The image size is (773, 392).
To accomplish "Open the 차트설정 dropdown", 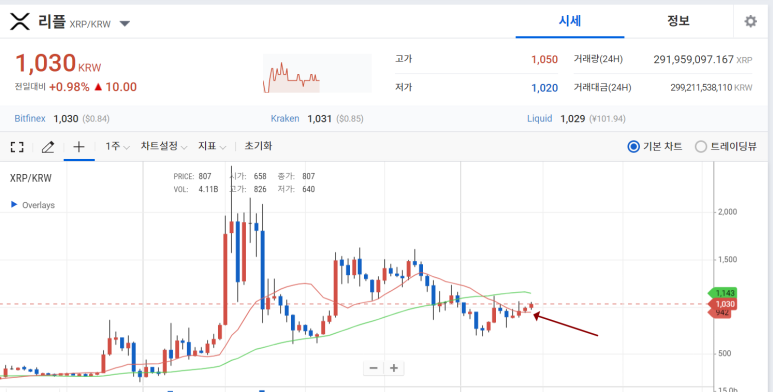I will [x=164, y=146].
